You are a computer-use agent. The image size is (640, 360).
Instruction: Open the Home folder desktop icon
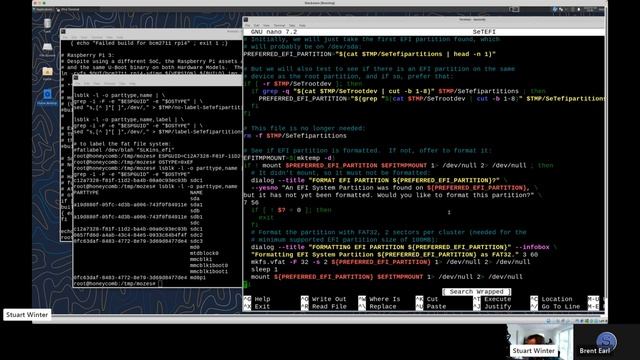point(47,73)
